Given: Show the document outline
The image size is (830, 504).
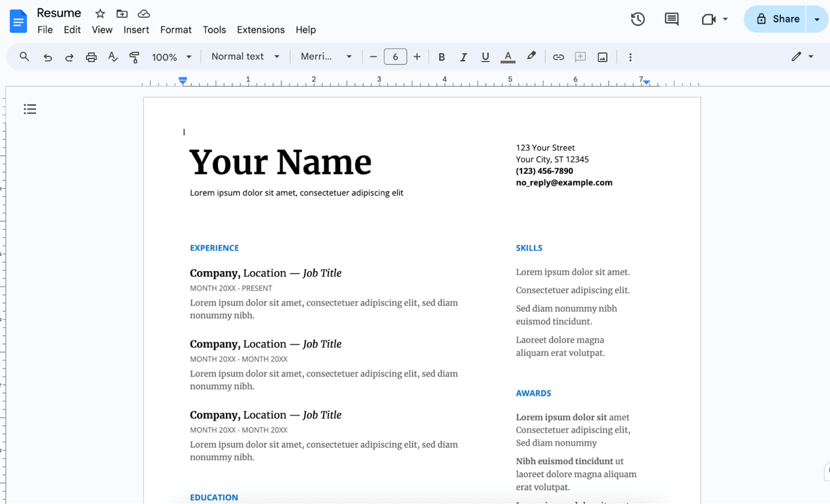Looking at the screenshot, I should pos(30,109).
